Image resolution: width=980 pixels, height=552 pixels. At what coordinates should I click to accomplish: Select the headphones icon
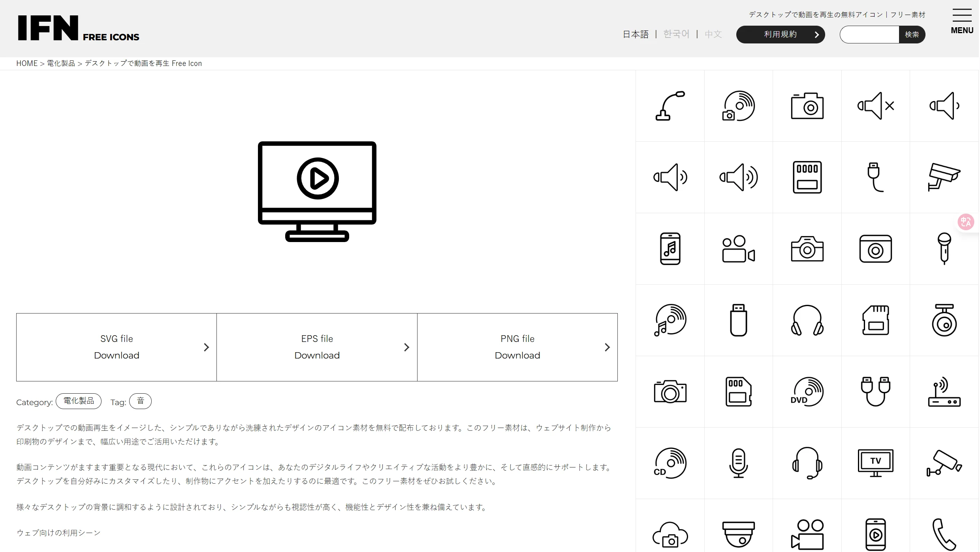coord(808,320)
